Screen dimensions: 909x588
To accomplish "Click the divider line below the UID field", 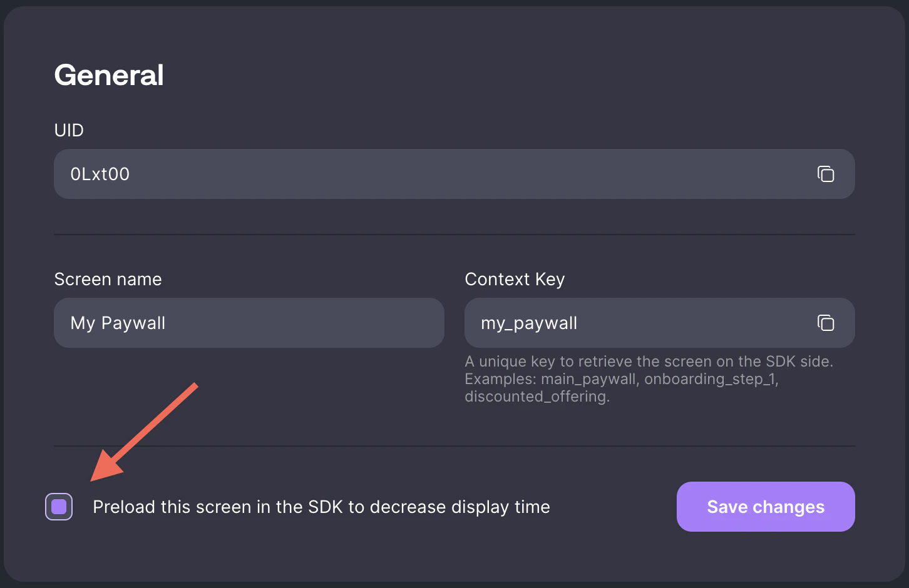I will (454, 235).
